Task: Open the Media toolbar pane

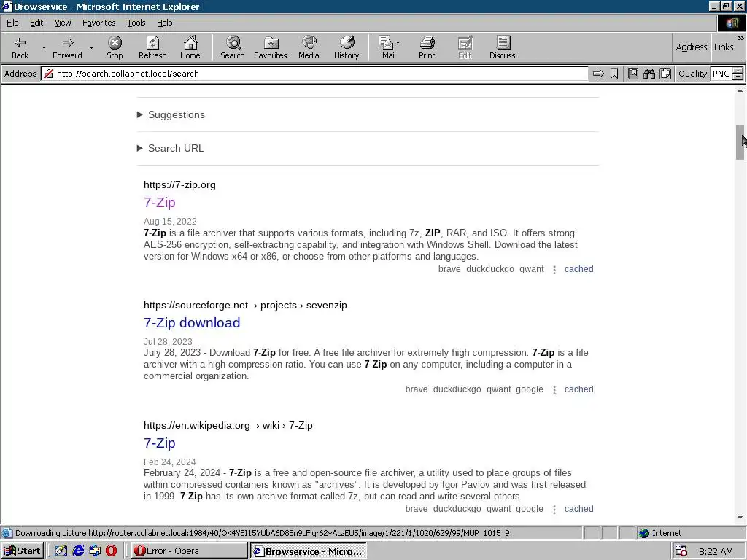Action: tap(309, 47)
